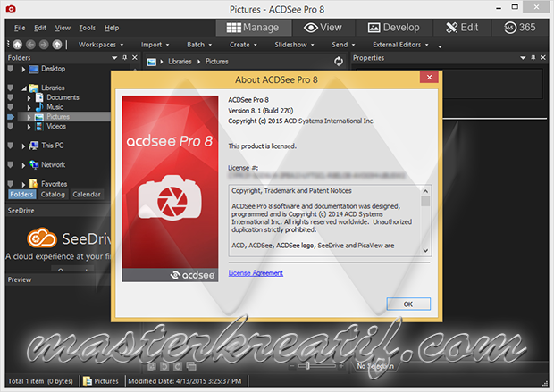Screen dimensions: 554x392
Task: Pin the Folders panel
Action: click(x=125, y=57)
